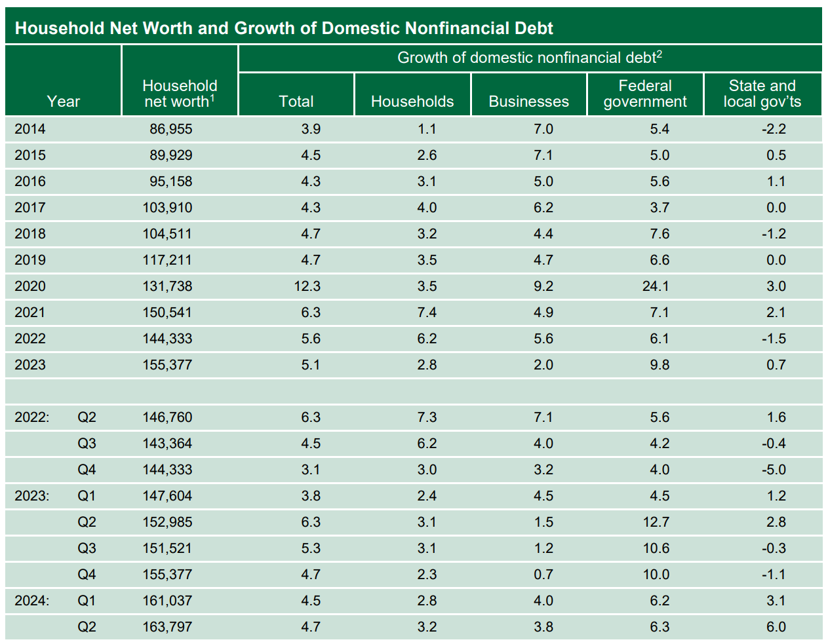The image size is (828, 644).
Task: Select the 'Federal government' column header
Action: click(x=645, y=94)
